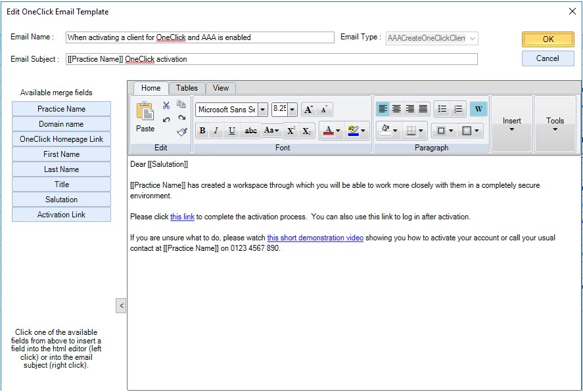Image resolution: width=583 pixels, height=392 pixels.
Task: Undo the last edit
Action: (166, 120)
